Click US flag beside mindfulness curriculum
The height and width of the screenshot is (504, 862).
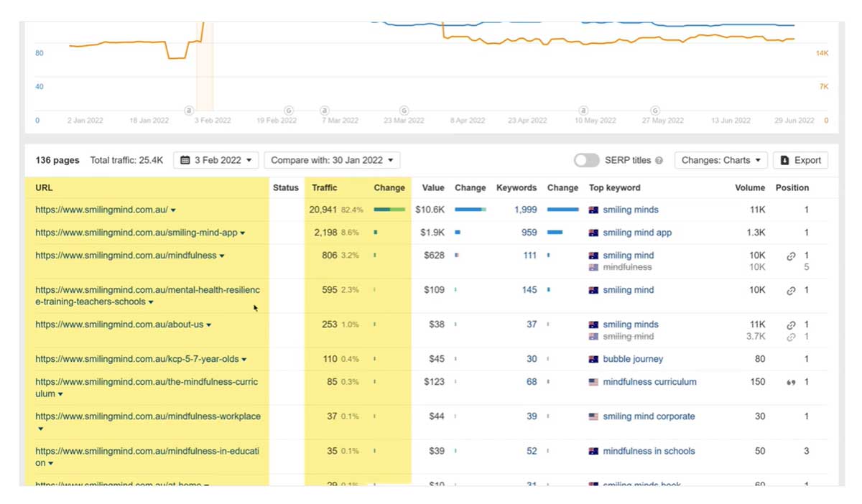[593, 383]
